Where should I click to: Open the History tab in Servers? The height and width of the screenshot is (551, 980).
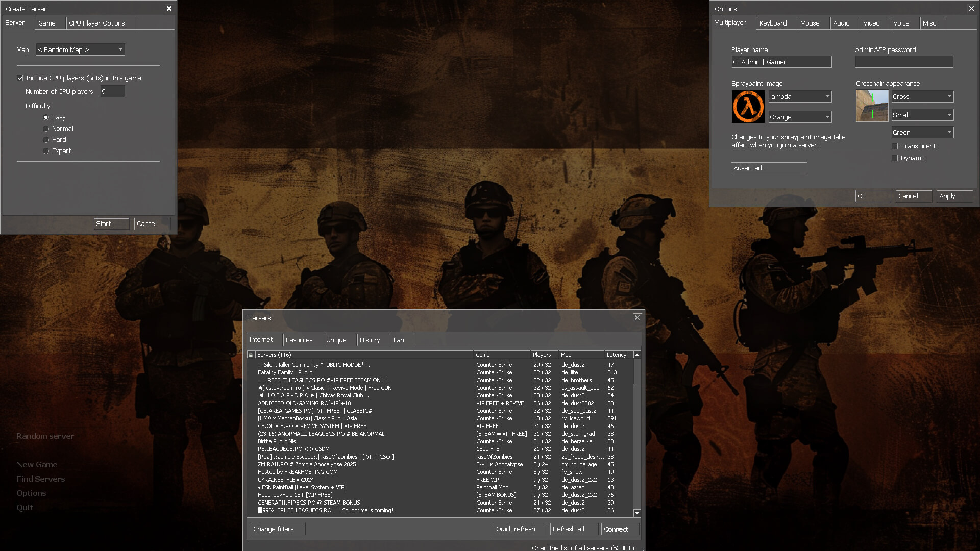(373, 340)
